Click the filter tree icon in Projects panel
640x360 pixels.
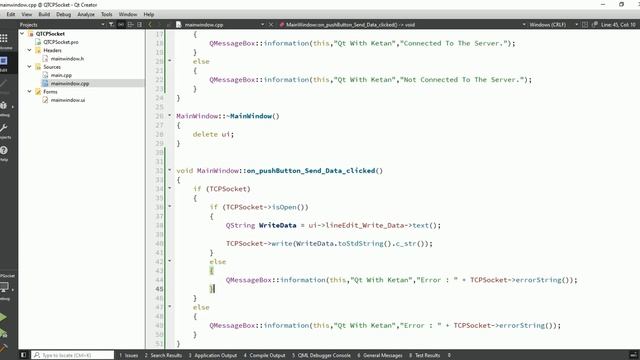[111, 24]
